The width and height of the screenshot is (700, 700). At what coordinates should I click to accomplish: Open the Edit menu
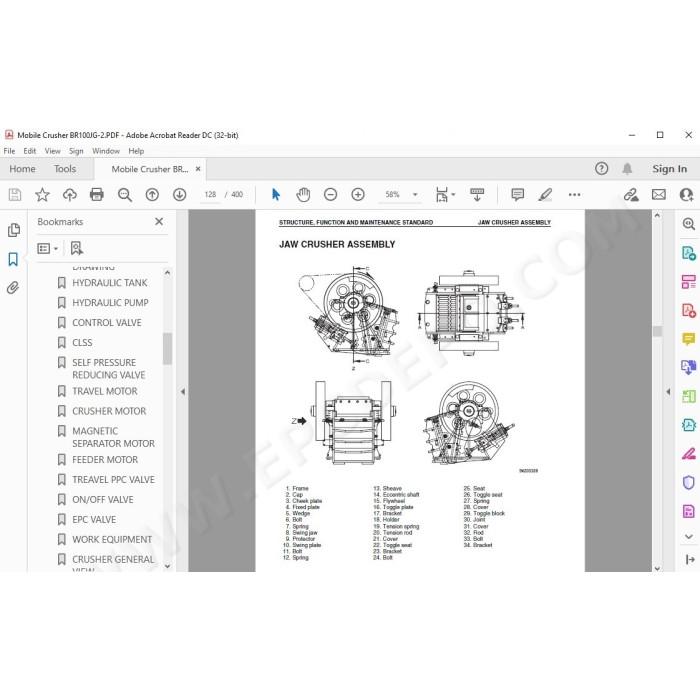tap(29, 151)
